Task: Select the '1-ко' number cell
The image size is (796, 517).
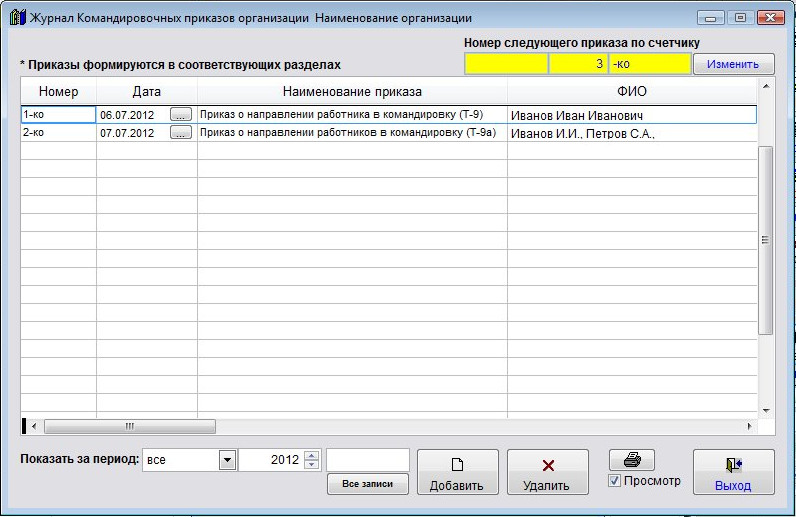Action: point(58,115)
